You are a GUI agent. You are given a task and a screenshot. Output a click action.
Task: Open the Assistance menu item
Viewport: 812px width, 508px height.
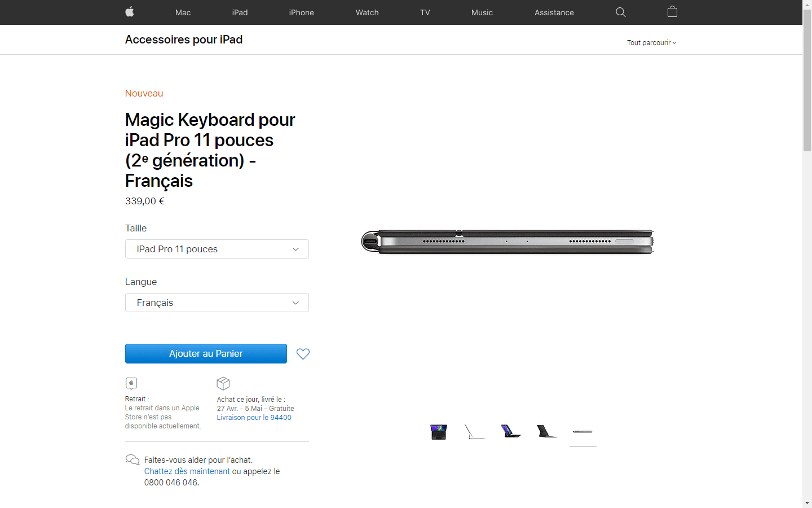[x=554, y=12]
